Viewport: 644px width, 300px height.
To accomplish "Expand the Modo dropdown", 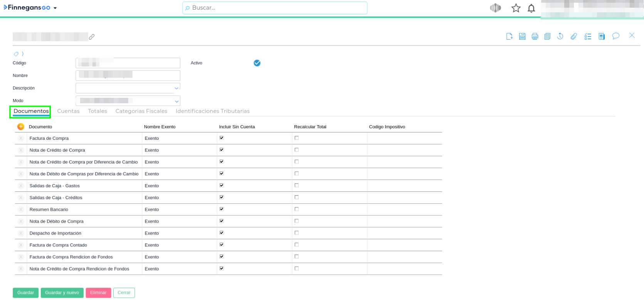I will pos(176,101).
